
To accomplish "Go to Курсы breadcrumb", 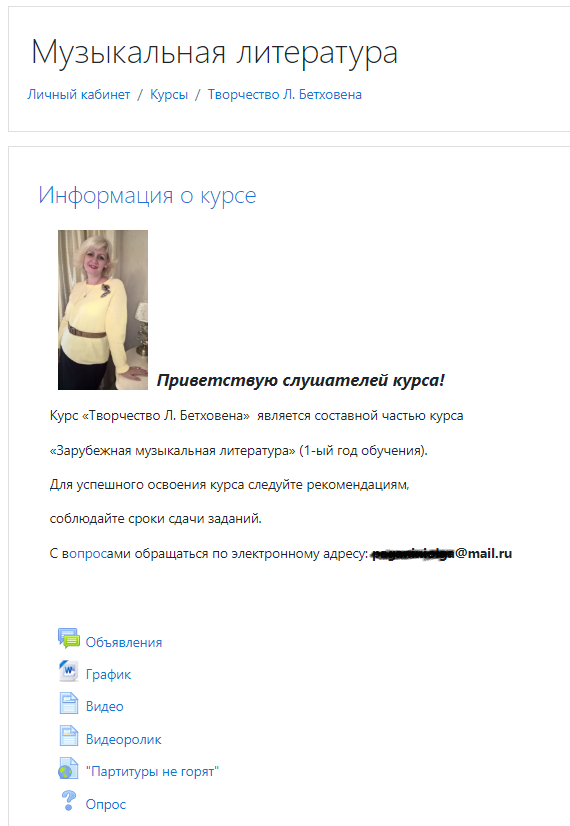I will (169, 94).
